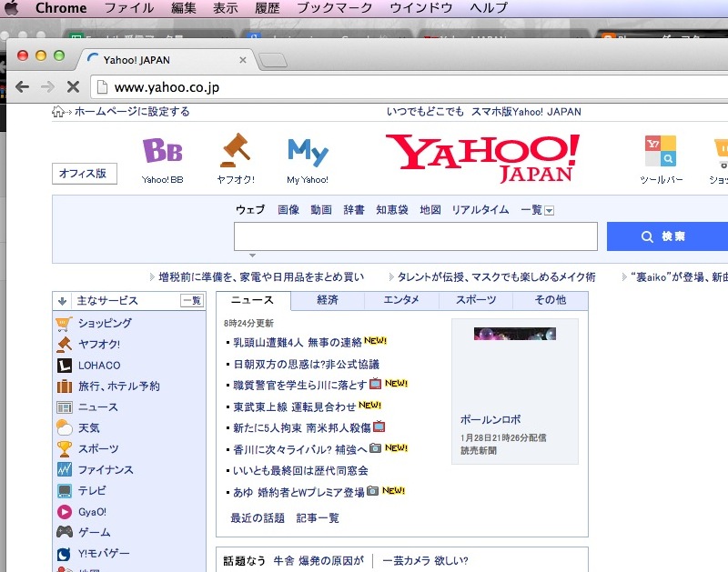Click the オフィス版 button

click(x=84, y=174)
